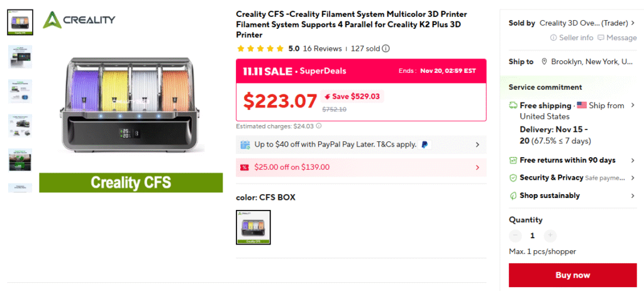
Task: Click the PayPal logo icon
Action: [x=425, y=145]
